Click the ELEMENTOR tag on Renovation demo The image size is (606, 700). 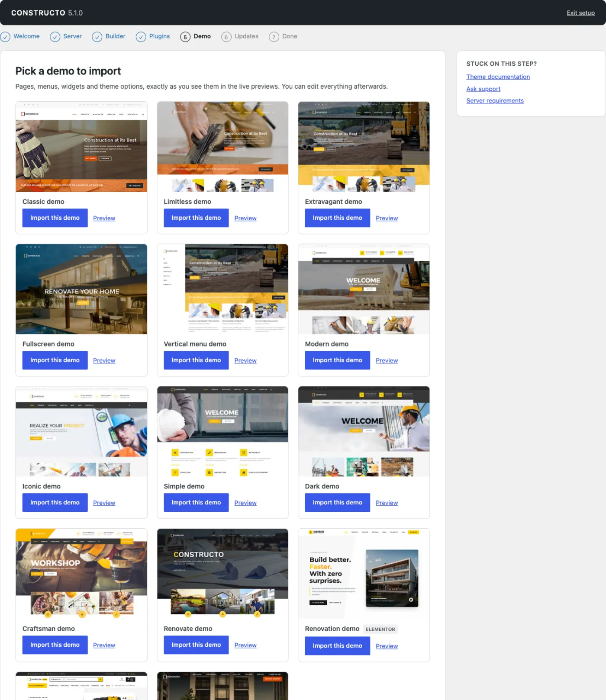coord(380,629)
